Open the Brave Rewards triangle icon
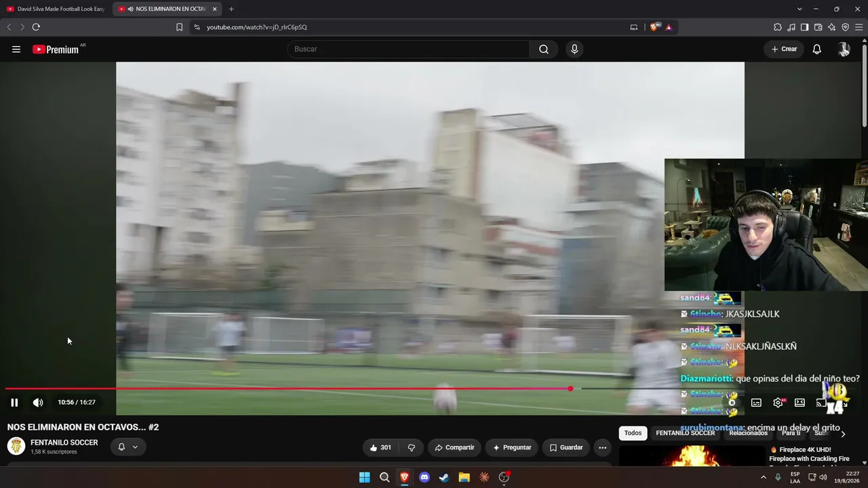 point(669,27)
